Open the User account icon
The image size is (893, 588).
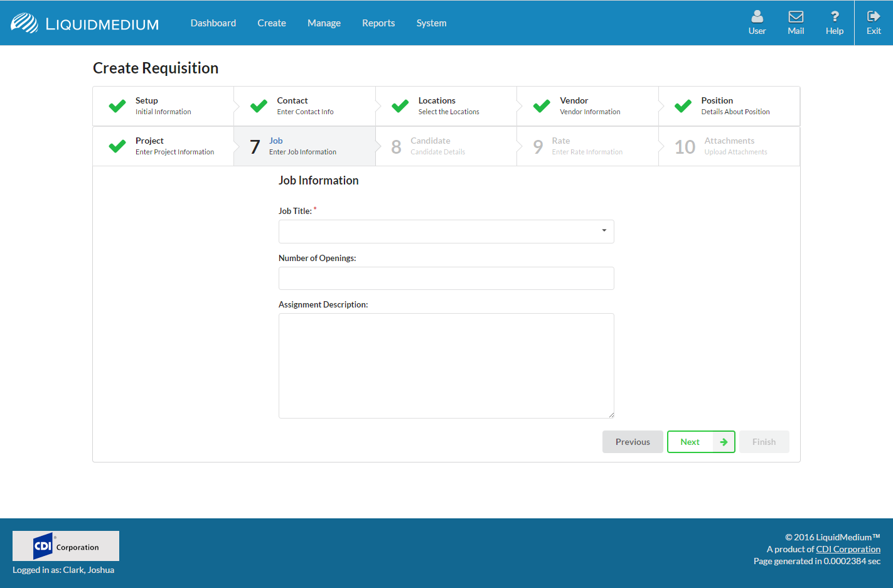click(757, 17)
